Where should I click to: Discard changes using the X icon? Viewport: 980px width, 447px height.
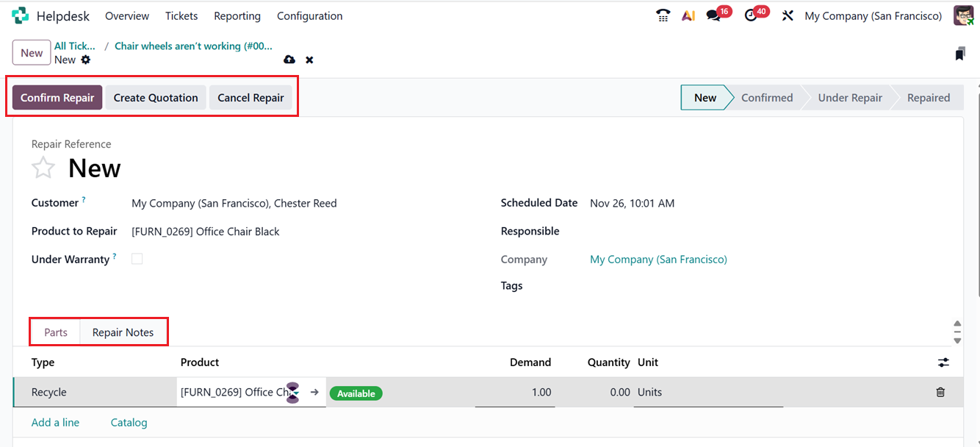coord(309,60)
